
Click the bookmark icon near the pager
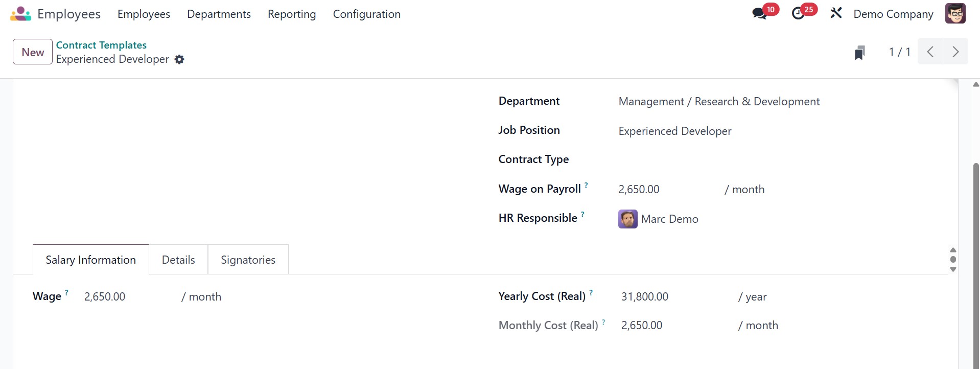click(860, 52)
